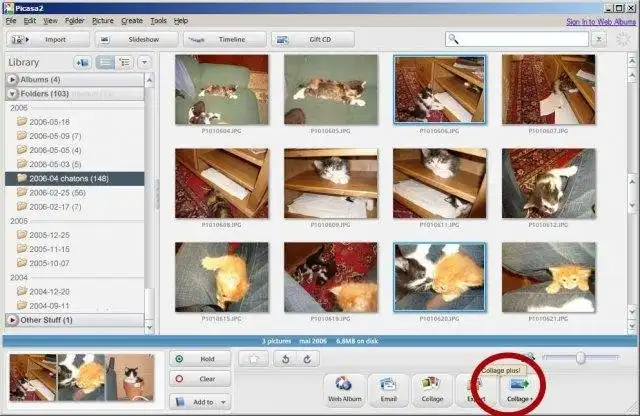Click the Web Album button
Viewport: 640px width, 416px height.
[344, 390]
